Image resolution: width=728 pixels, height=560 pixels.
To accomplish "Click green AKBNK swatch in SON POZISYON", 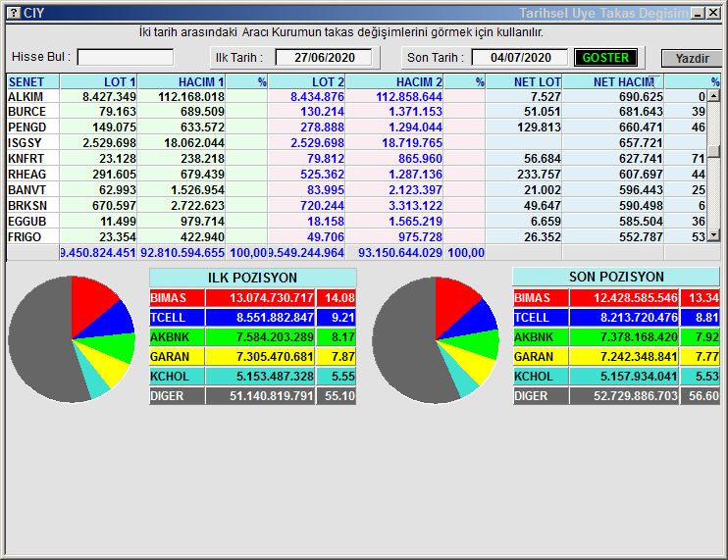I will click(541, 336).
